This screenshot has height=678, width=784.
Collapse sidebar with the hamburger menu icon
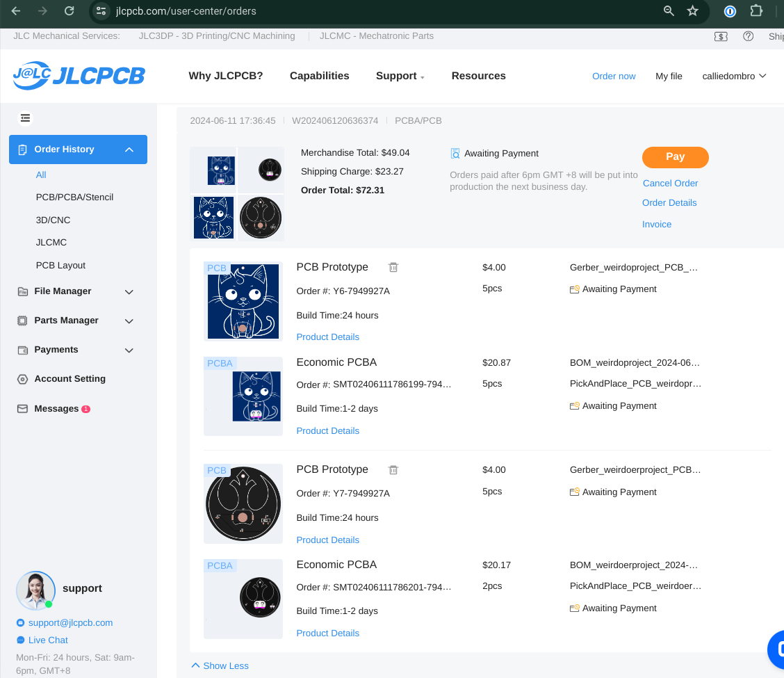tap(25, 118)
